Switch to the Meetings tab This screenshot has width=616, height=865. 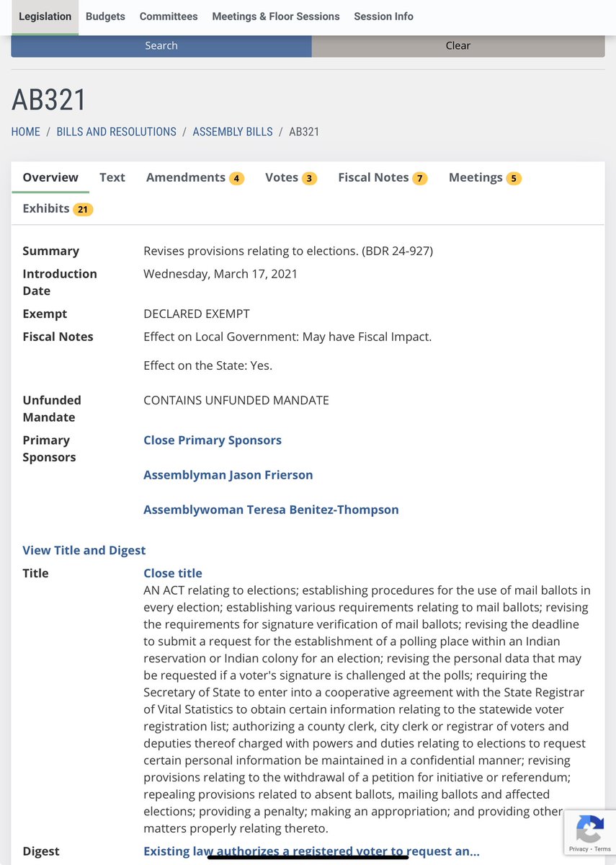[485, 177]
